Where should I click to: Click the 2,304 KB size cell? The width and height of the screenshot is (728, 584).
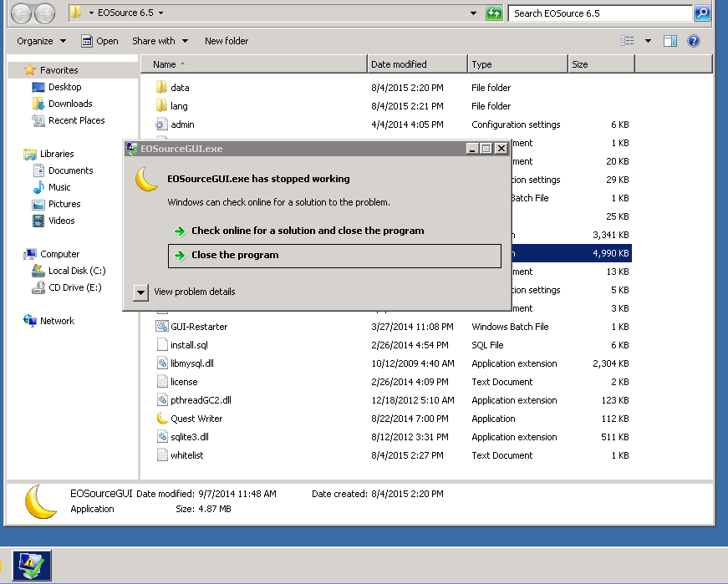(610, 363)
